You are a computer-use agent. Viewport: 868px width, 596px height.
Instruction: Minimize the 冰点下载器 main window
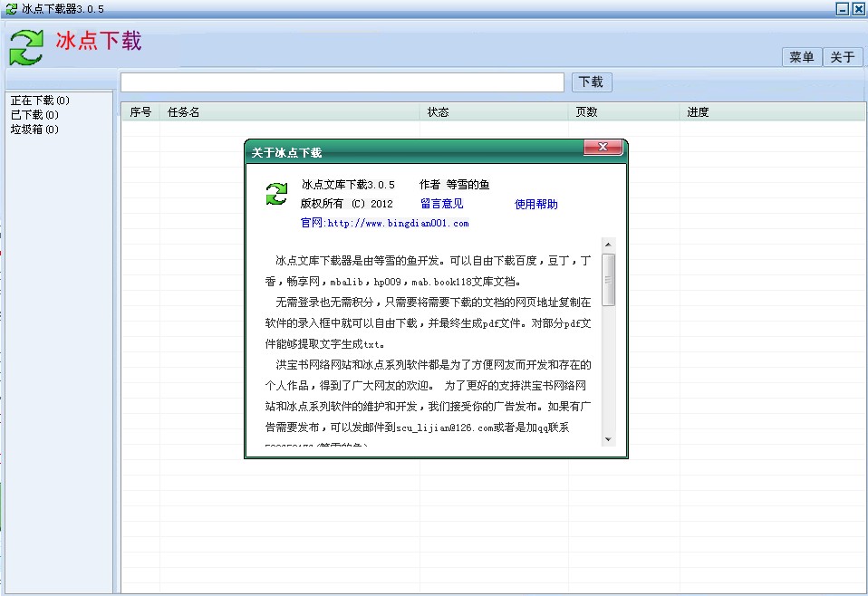(843, 8)
